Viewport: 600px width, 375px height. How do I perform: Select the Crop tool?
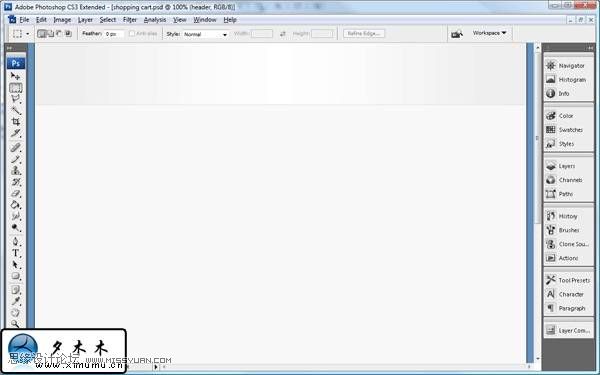(15, 122)
